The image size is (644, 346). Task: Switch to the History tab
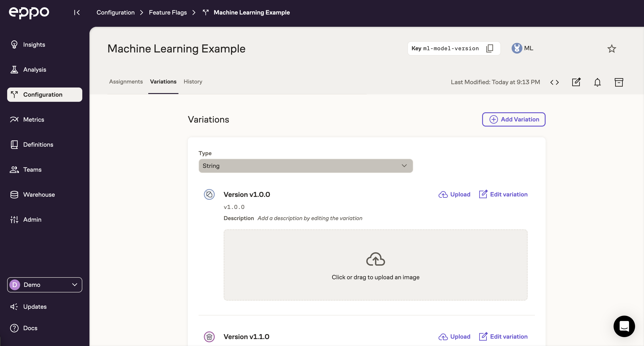[193, 81]
